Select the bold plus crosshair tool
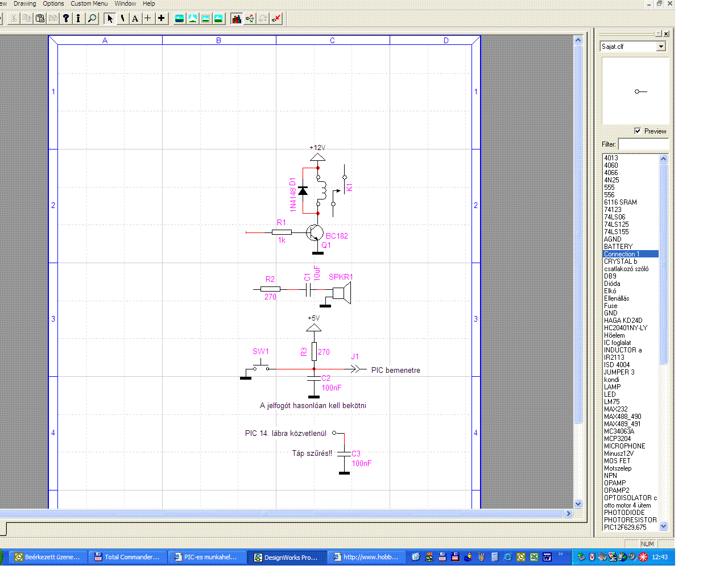The image size is (728, 582). (x=162, y=19)
